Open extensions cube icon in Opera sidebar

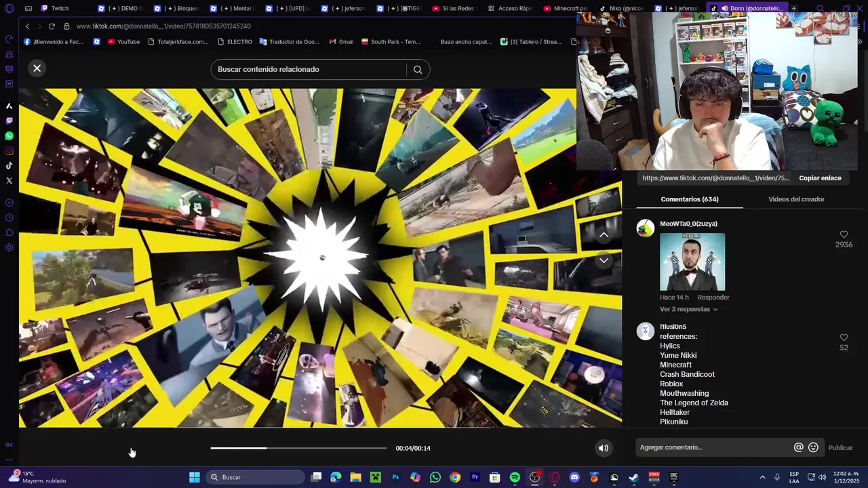[9, 232]
